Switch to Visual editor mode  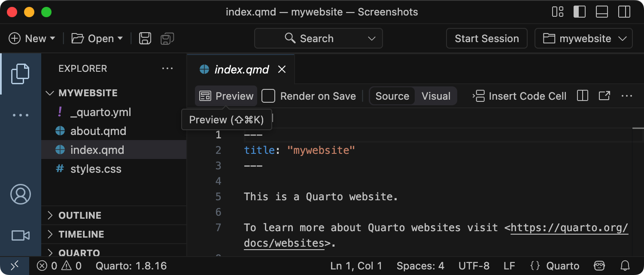[x=436, y=96]
